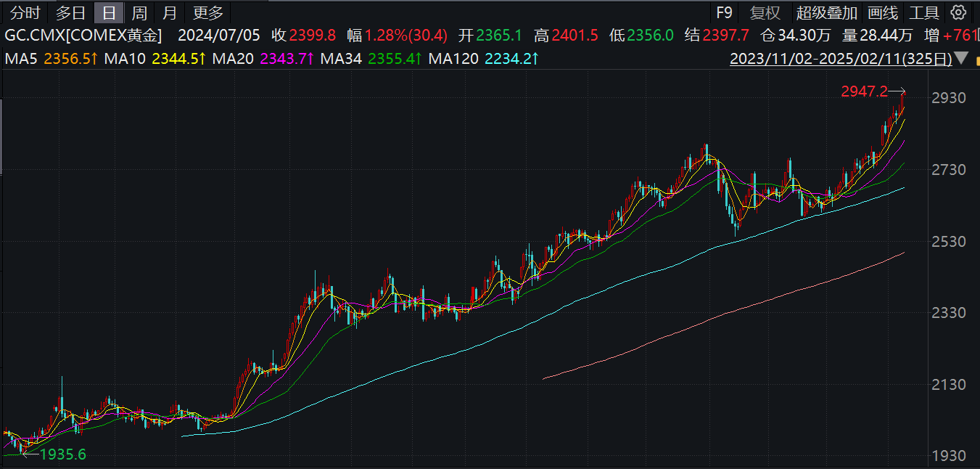Viewport: 980px width, 469px height.
Task: Open the 工具 tools menu
Action: (x=924, y=12)
